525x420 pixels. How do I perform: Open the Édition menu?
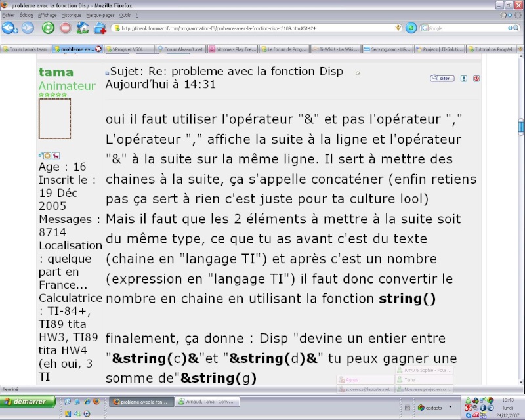[26, 15]
